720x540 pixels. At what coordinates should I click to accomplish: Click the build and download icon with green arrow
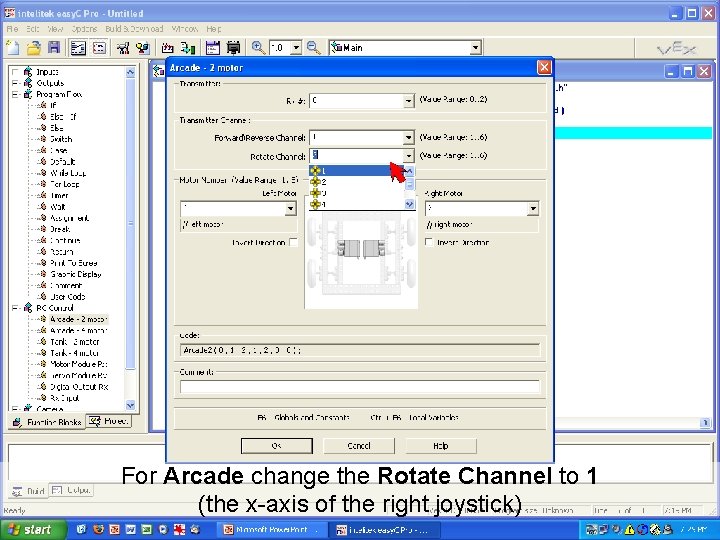pos(187,47)
